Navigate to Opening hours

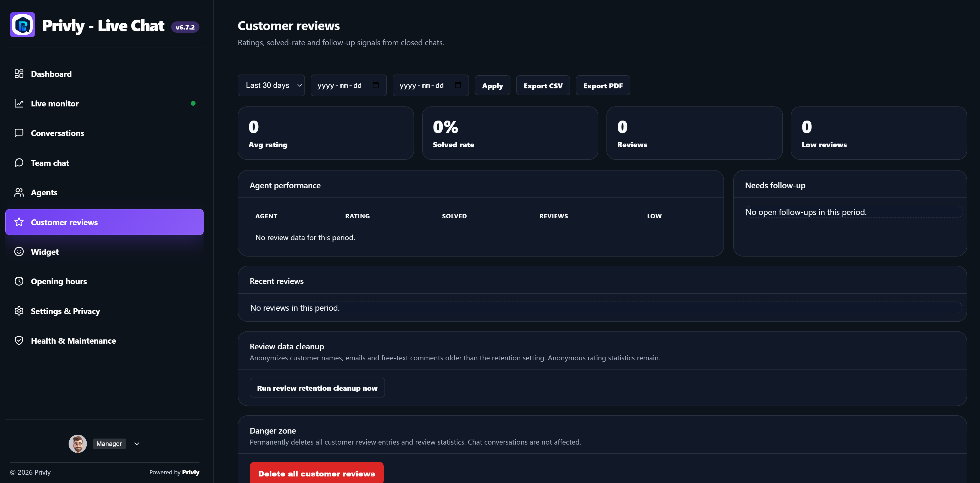click(105, 281)
